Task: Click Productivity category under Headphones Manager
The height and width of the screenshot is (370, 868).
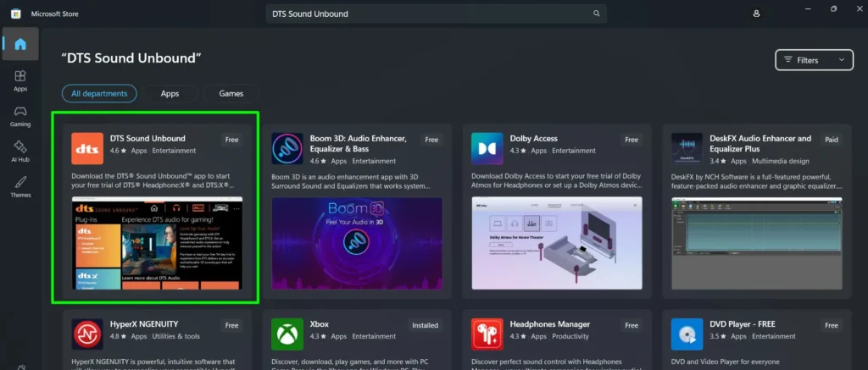Action: pos(572,336)
